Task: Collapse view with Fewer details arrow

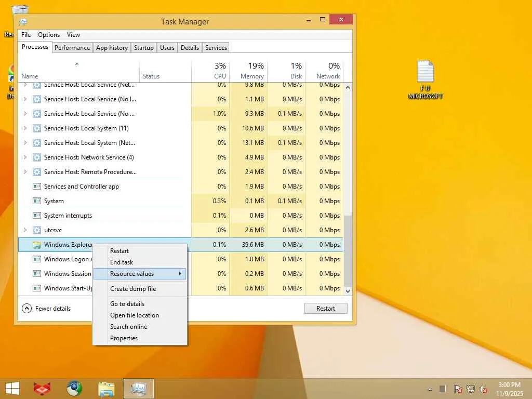Action: click(27, 309)
